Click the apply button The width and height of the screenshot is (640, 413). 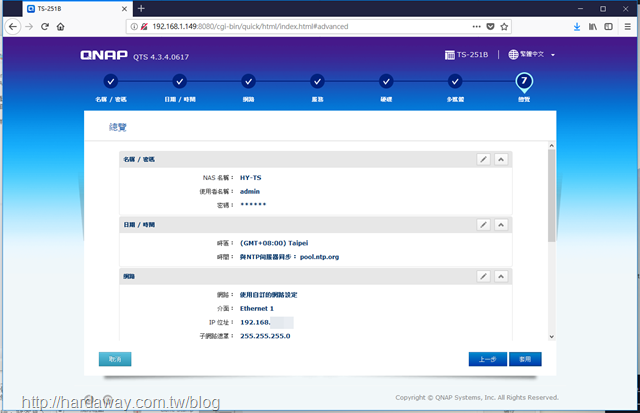525,359
